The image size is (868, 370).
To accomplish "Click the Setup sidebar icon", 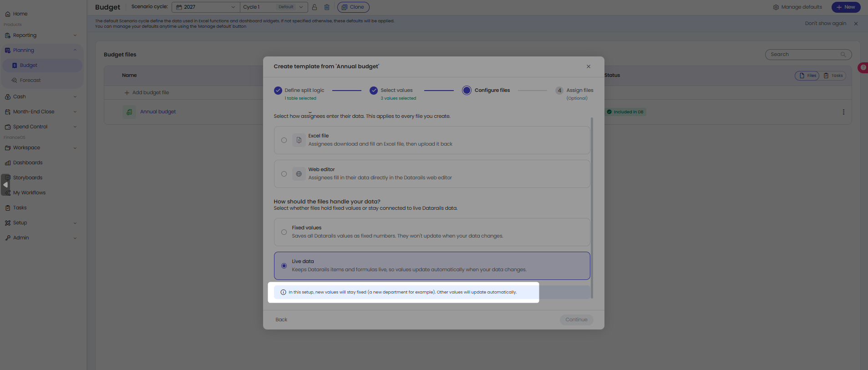I will 8,223.
